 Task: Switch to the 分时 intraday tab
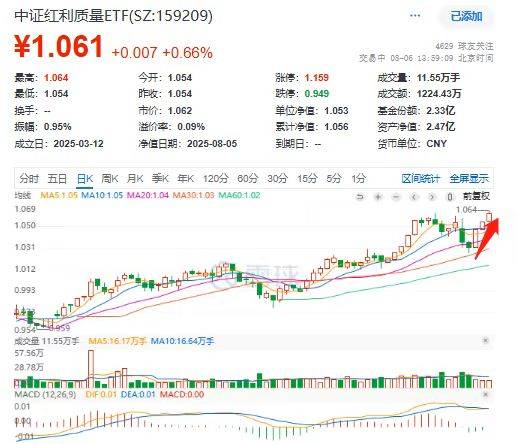pos(29,179)
